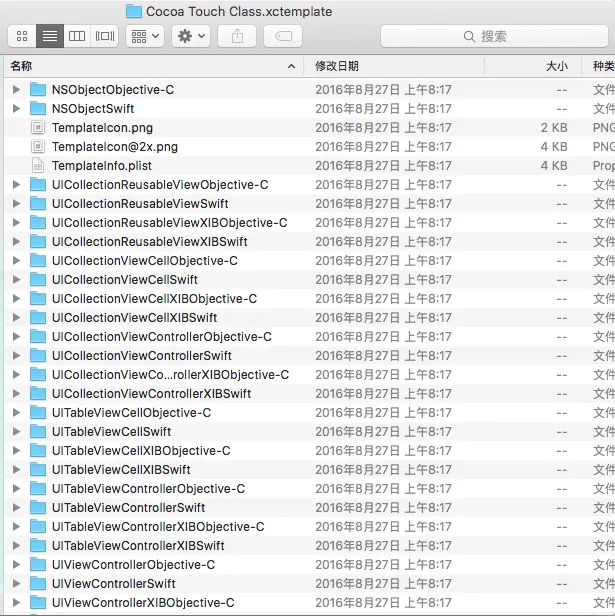615x616 pixels.
Task: Click the UITableViewControllerSwift folder icon
Action: pos(38,508)
